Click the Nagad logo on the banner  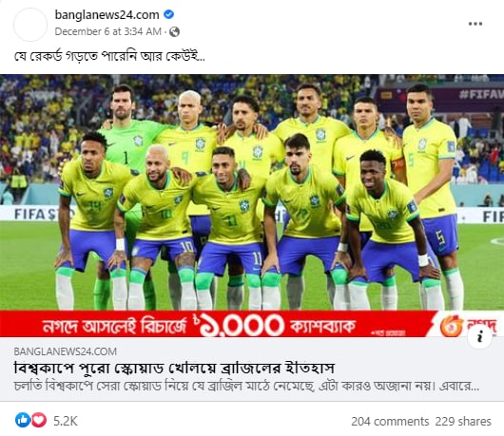pos(468,326)
